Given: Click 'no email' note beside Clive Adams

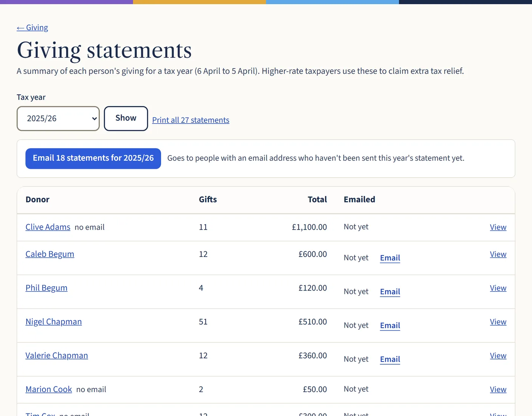Looking at the screenshot, I should [x=90, y=227].
